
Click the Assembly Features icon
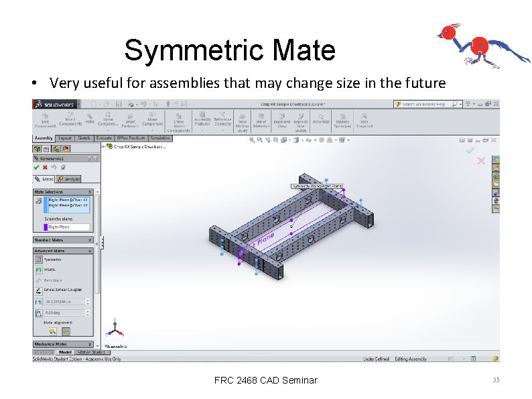[x=202, y=115]
